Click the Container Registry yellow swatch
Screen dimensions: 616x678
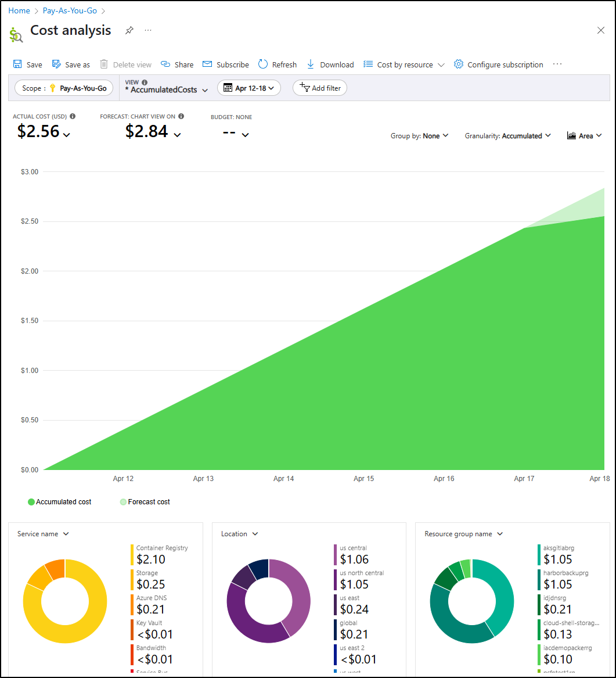(x=132, y=555)
